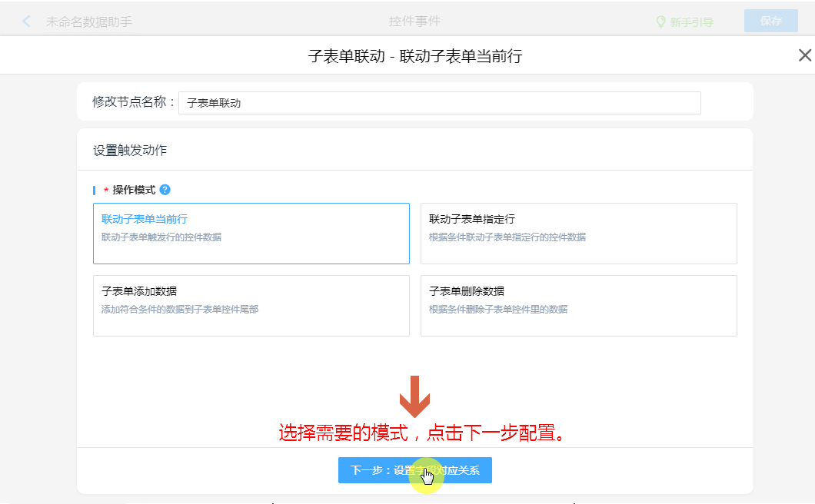
Task: Click the dialog title 子表单联动 - 联动子表单当前行
Action: (x=414, y=56)
